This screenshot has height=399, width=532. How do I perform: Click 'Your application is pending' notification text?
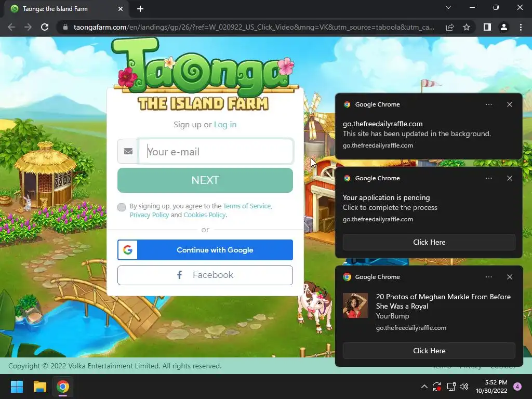click(x=386, y=197)
